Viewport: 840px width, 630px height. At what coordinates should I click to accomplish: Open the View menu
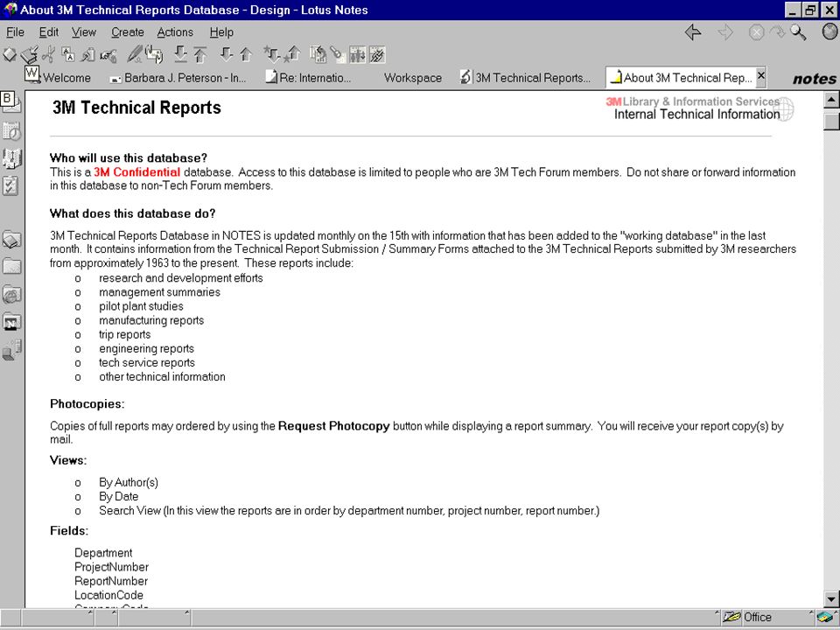[84, 32]
